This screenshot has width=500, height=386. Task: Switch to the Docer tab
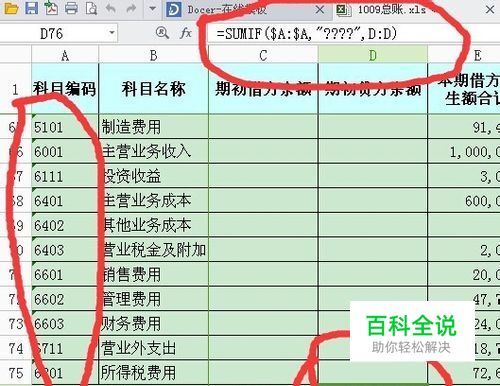pyautogui.click(x=247, y=10)
